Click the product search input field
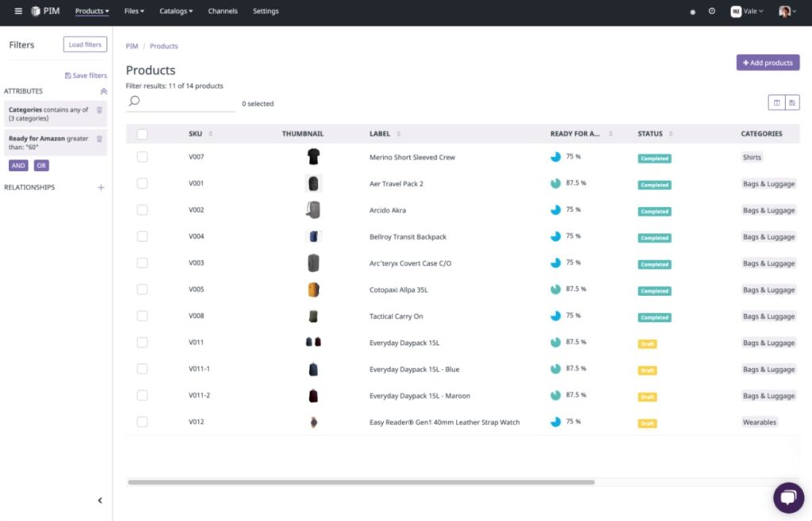Viewport: 812px width, 521px height. pyautogui.click(x=186, y=102)
